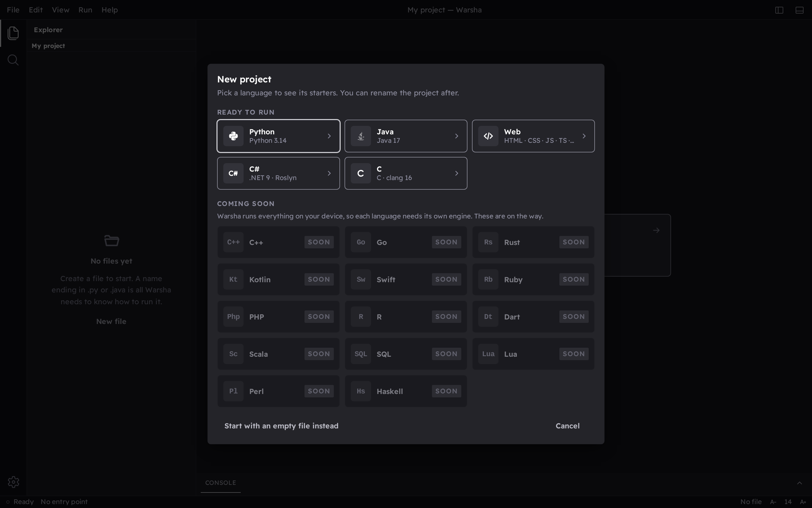Click the Php badge icon

233,317
